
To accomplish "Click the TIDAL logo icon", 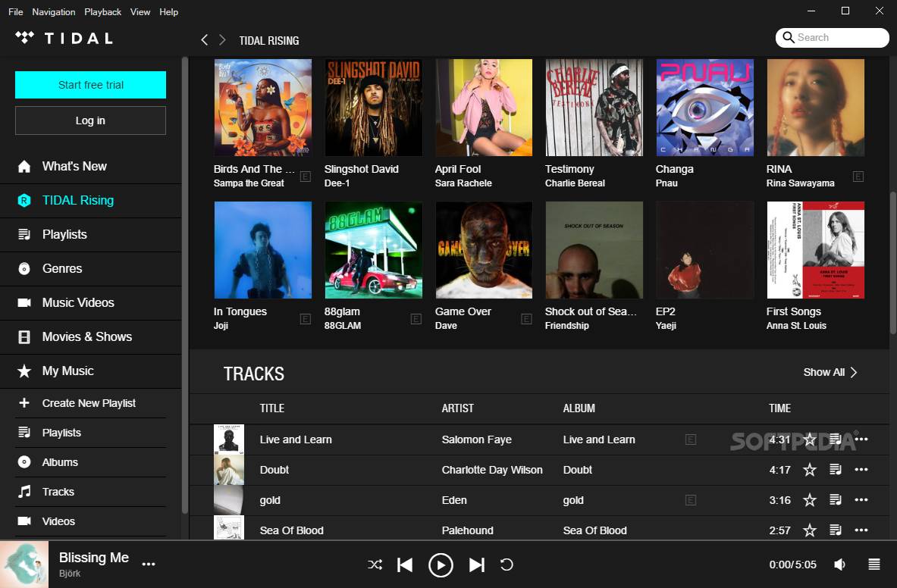I will coord(24,38).
